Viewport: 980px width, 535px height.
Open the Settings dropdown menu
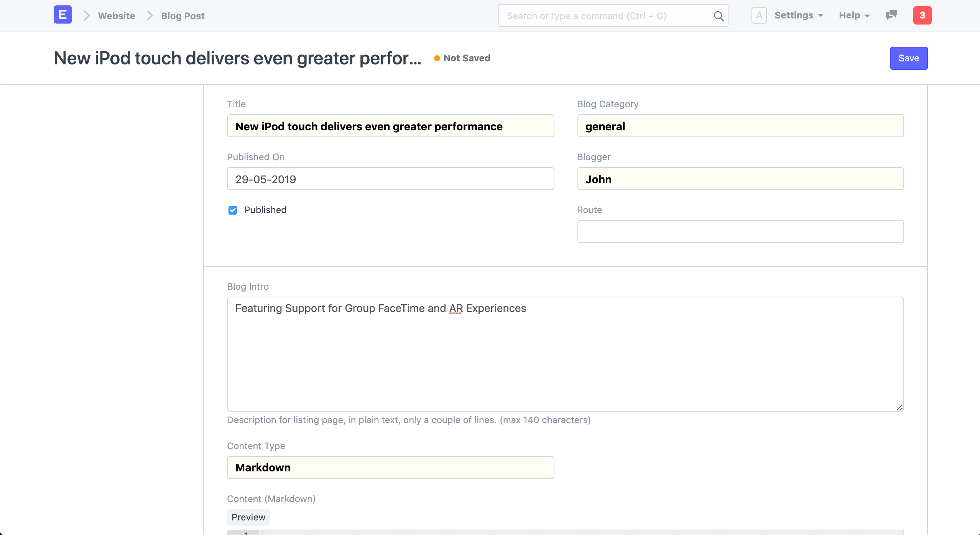click(x=799, y=15)
